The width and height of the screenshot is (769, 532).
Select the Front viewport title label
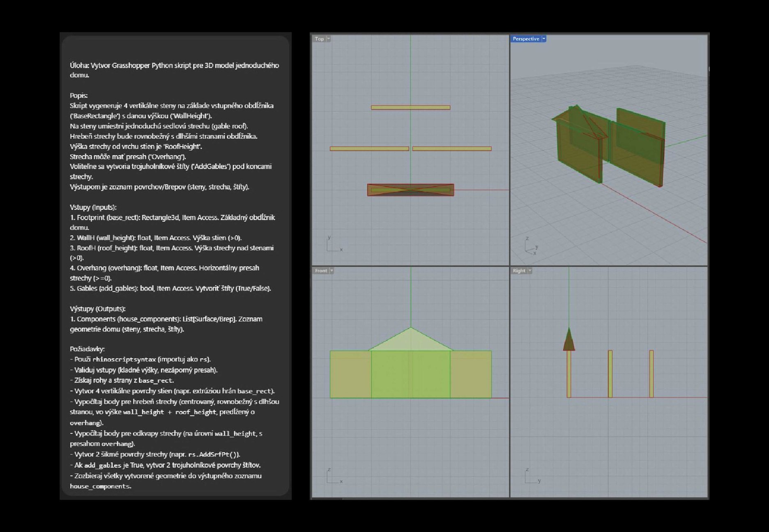pos(321,271)
